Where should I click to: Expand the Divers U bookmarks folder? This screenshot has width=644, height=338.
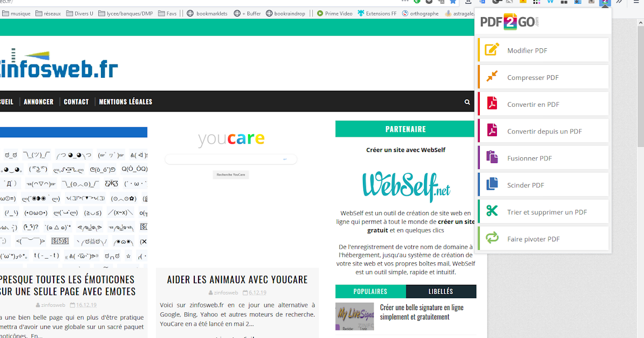click(79, 13)
